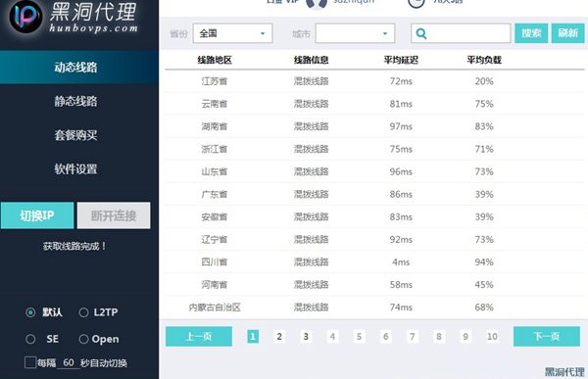Click the 搜索 button
This screenshot has width=588, height=379.
click(531, 33)
